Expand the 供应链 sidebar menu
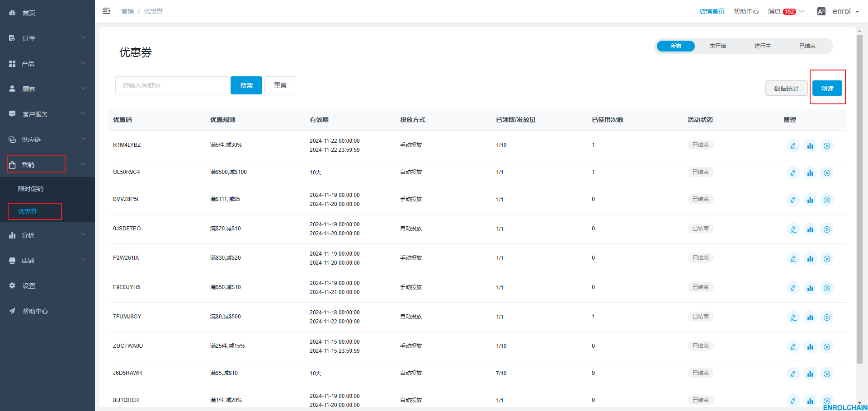This screenshot has width=868, height=411. coord(47,139)
